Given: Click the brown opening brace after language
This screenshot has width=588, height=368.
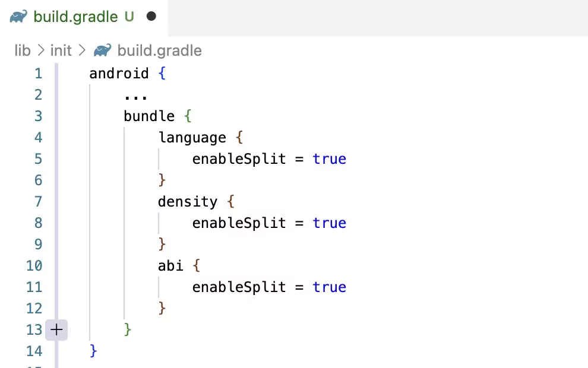Looking at the screenshot, I should [x=239, y=138].
